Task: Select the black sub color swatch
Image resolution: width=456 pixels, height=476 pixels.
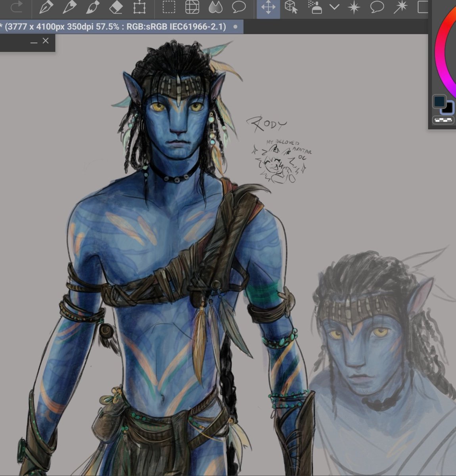Action: pos(449,108)
